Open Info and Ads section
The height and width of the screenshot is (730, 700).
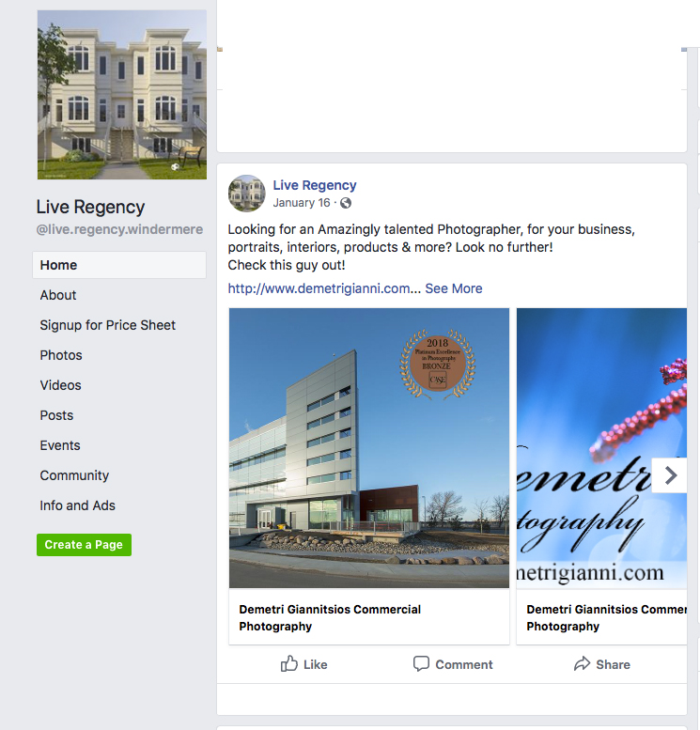(x=77, y=505)
